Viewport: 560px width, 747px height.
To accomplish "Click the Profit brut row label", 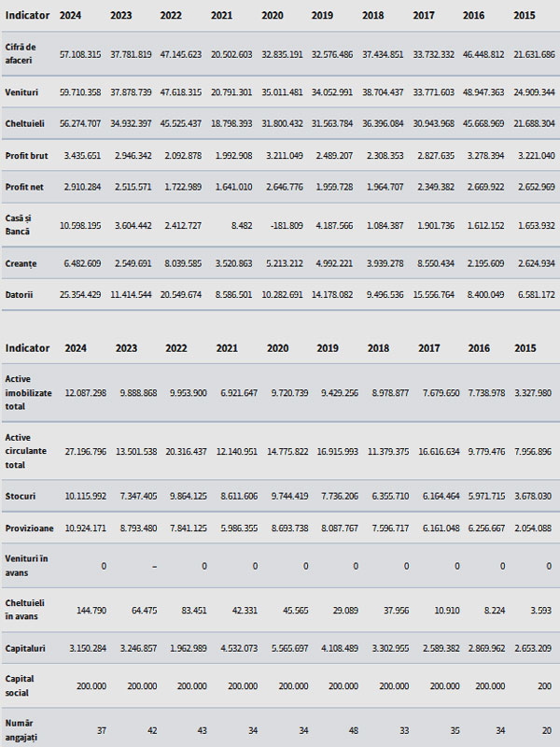I will (x=27, y=155).
